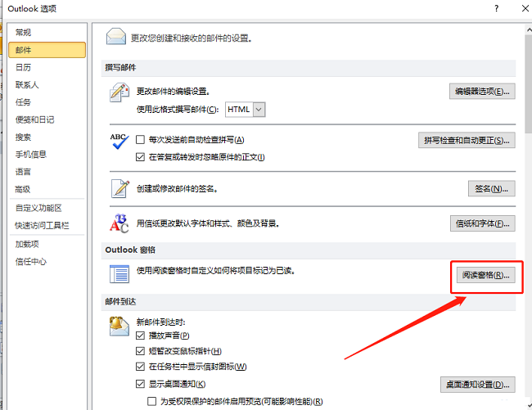Click the stationery and fonts ABC icon
This screenshot has width=532, height=410.
[x=119, y=223]
